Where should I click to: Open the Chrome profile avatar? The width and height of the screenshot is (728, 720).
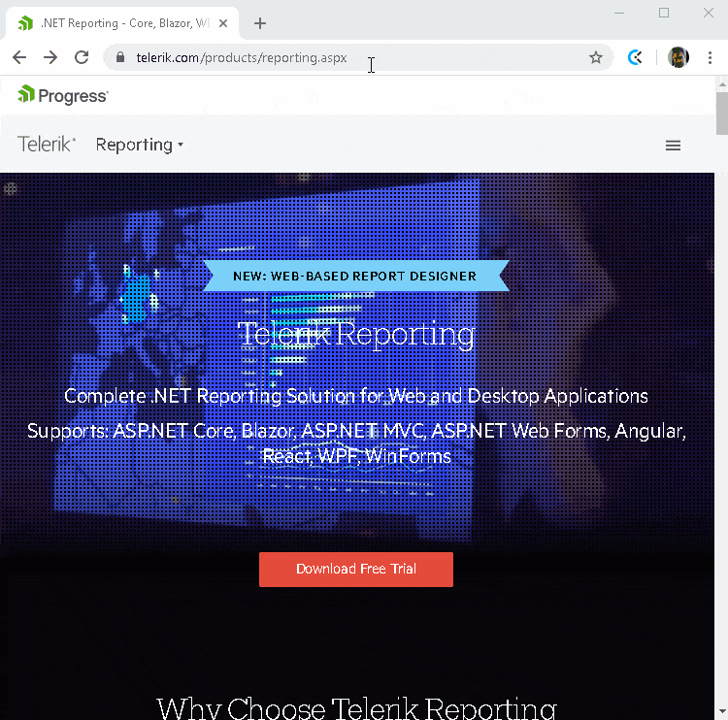pos(678,57)
